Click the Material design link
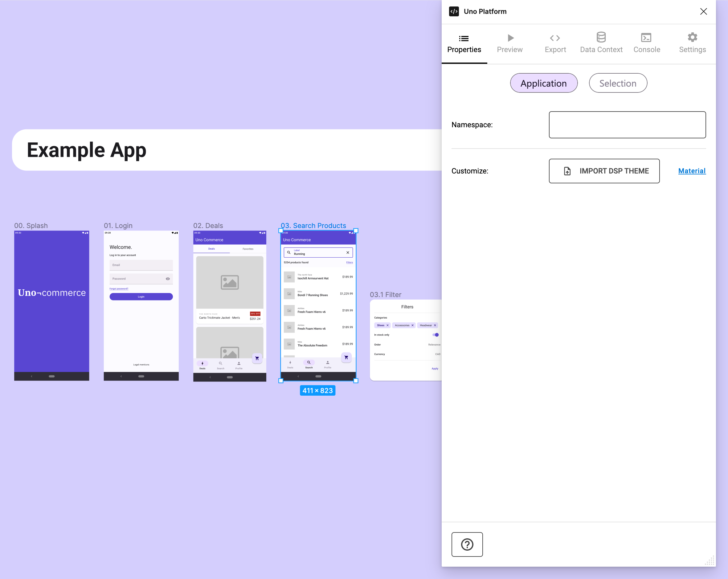728x579 pixels. coord(691,170)
